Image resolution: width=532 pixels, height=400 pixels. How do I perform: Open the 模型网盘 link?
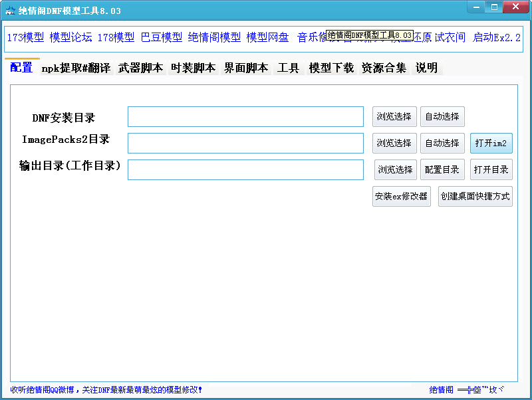click(268, 37)
